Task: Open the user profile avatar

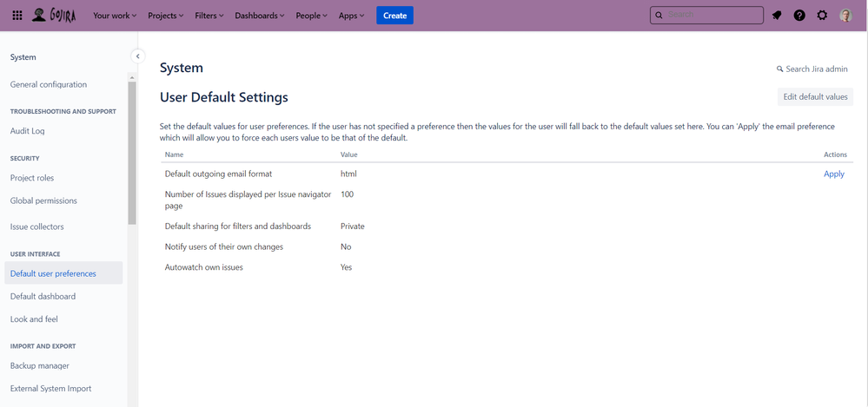Action: 846,16
